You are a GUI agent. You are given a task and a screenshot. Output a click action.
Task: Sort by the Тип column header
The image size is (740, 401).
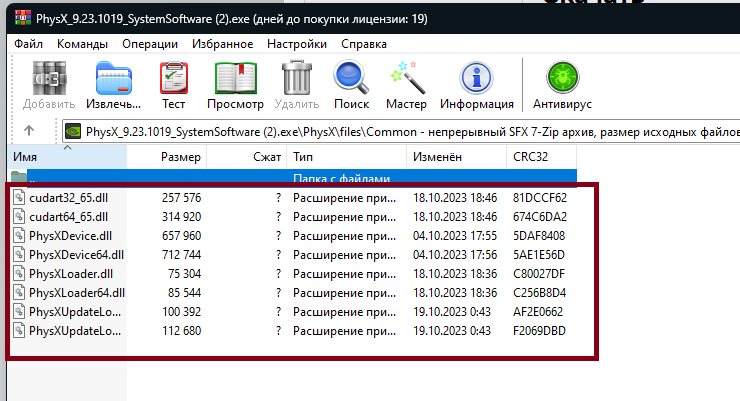[x=346, y=157]
